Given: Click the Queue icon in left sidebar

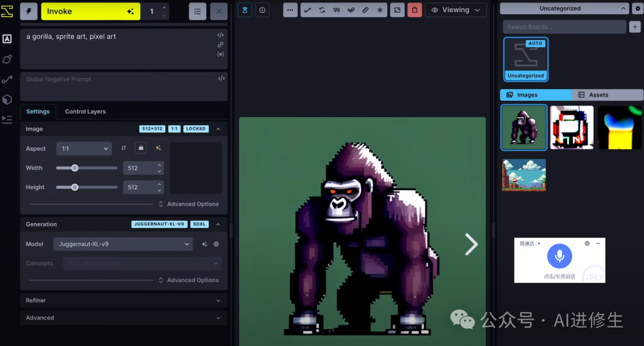Looking at the screenshot, I should [7, 119].
